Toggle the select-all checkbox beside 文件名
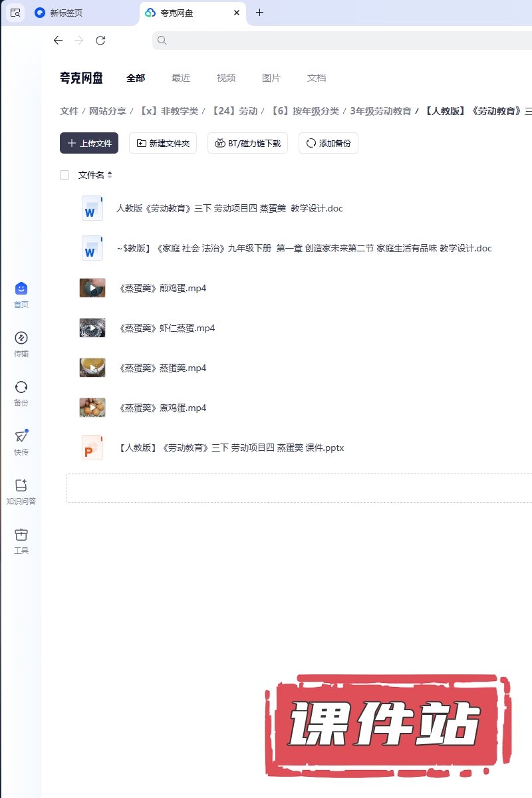The width and height of the screenshot is (532, 798). (65, 175)
